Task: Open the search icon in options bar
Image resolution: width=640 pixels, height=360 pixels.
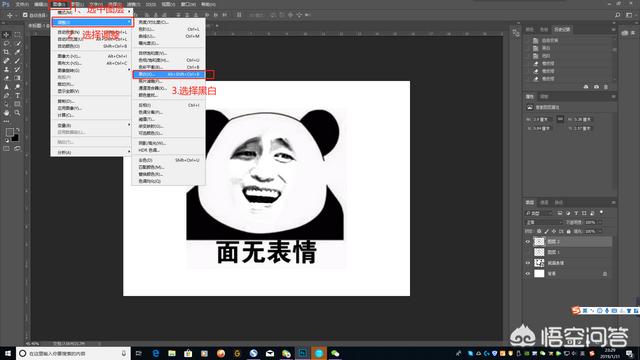Action: (x=618, y=15)
